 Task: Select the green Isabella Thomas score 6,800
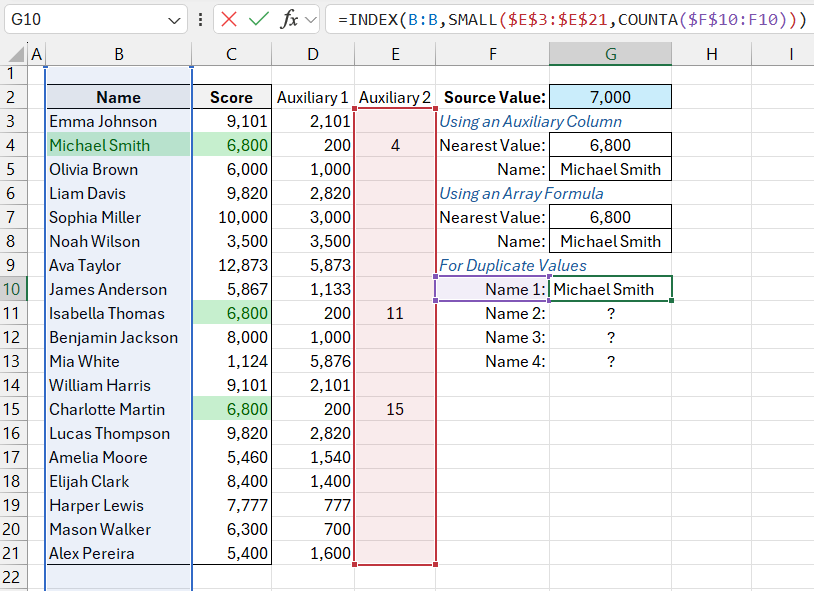pyautogui.click(x=232, y=313)
